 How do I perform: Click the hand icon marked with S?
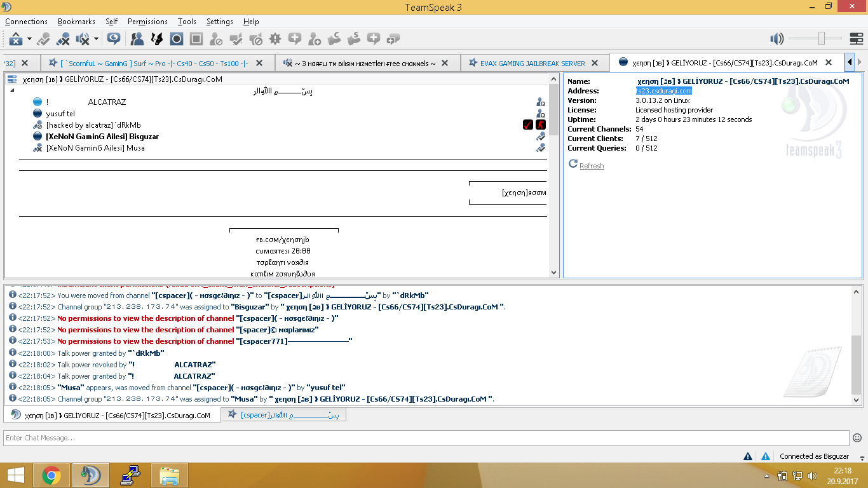click(354, 39)
